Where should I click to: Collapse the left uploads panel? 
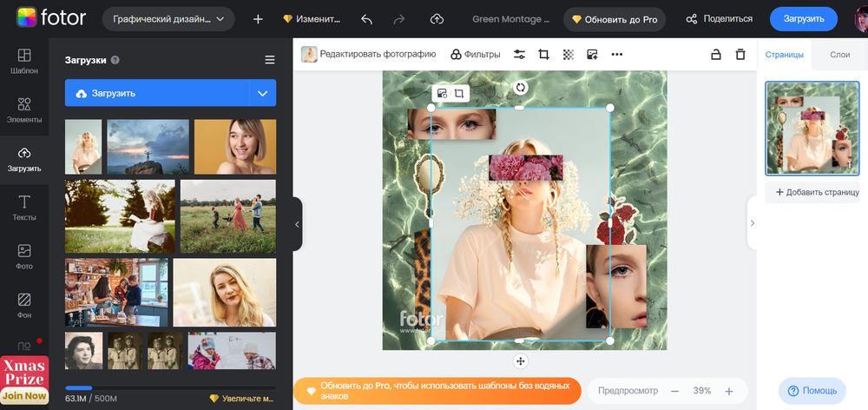(x=297, y=224)
